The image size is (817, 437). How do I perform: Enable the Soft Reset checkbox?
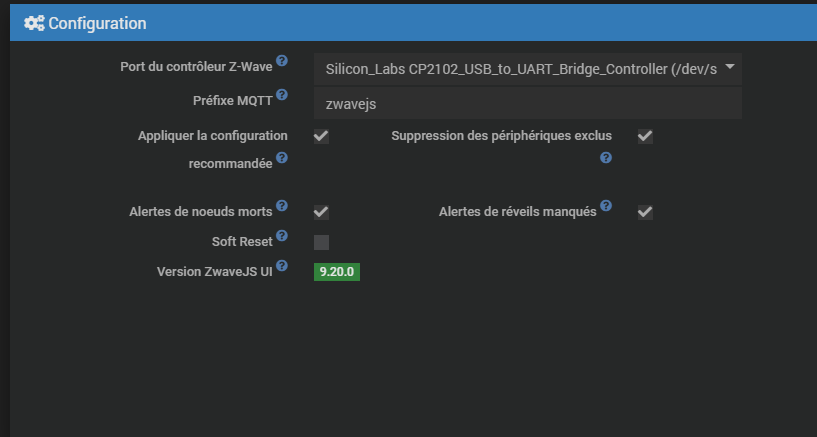point(321,242)
